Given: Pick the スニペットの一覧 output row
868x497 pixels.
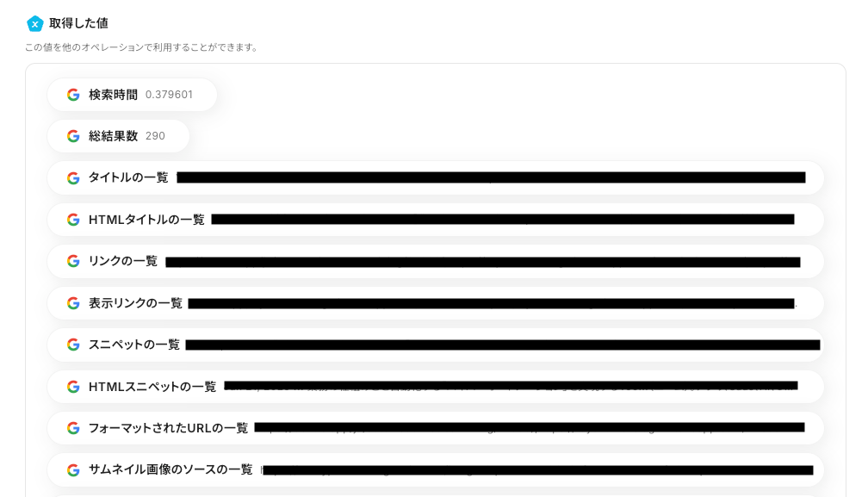Looking at the screenshot, I should [x=435, y=345].
